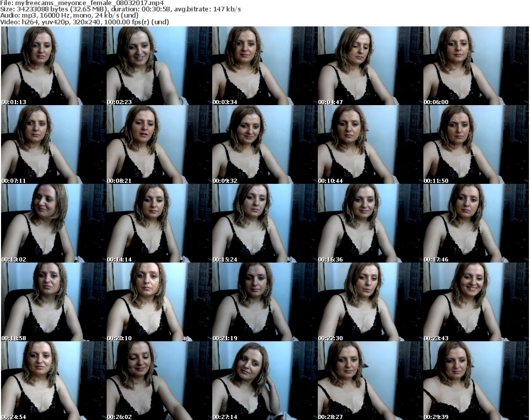
Task: Click the frame stamped 00:16:36
Action: click(x=370, y=223)
